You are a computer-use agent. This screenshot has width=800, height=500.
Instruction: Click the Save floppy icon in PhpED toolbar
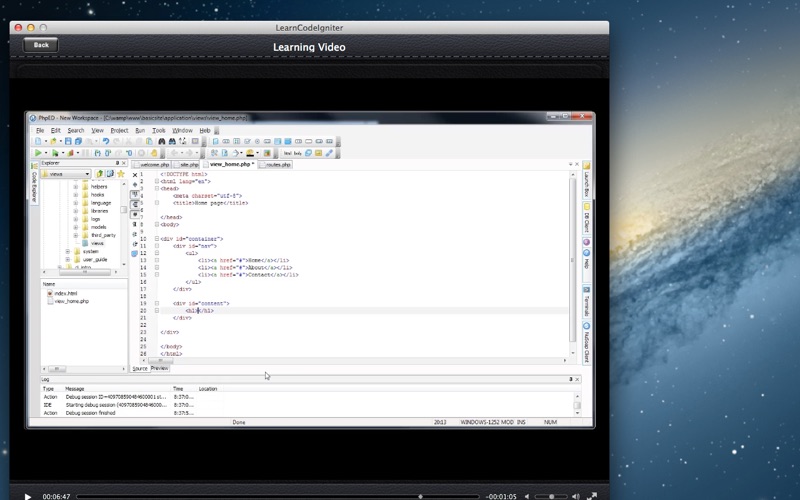[x=68, y=141]
